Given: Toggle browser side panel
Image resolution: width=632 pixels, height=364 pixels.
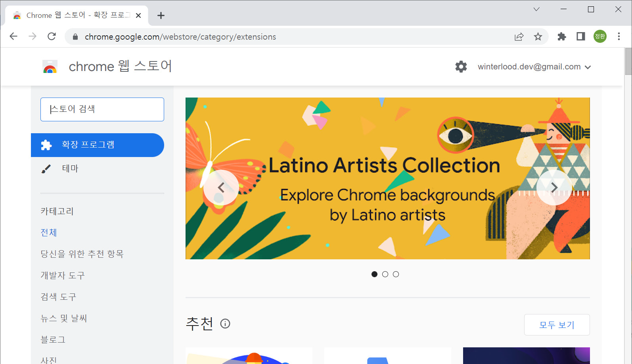Looking at the screenshot, I should (x=581, y=36).
